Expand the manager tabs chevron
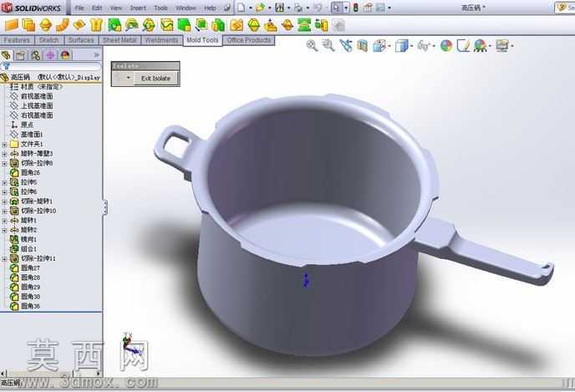 [x=96, y=55]
